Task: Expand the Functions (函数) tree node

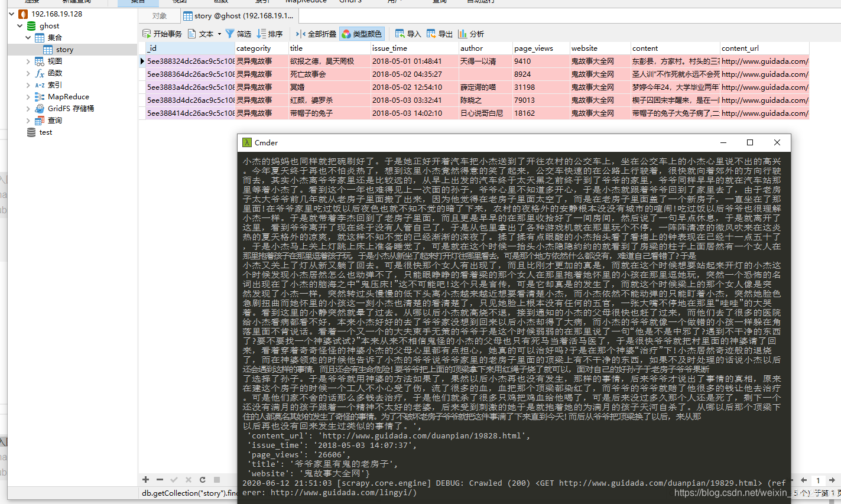Action: 28,73
